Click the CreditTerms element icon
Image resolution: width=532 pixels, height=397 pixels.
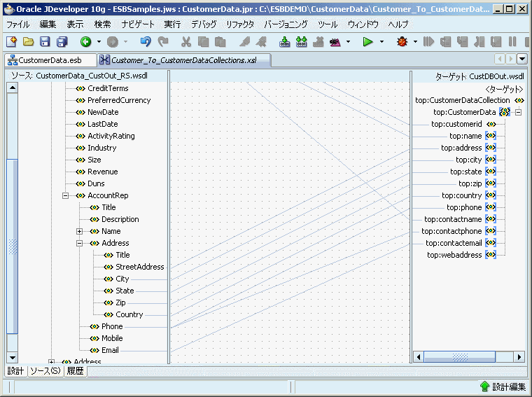(80, 88)
